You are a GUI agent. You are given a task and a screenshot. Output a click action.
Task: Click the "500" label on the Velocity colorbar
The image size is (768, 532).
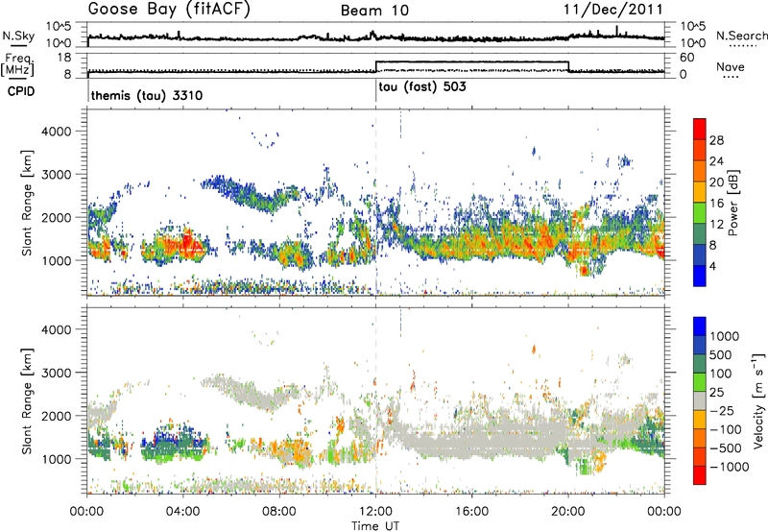click(720, 355)
